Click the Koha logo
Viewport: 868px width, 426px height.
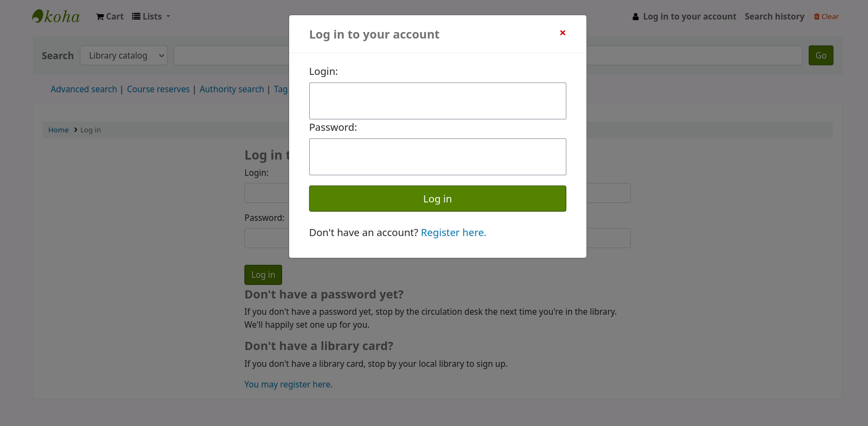tap(56, 16)
